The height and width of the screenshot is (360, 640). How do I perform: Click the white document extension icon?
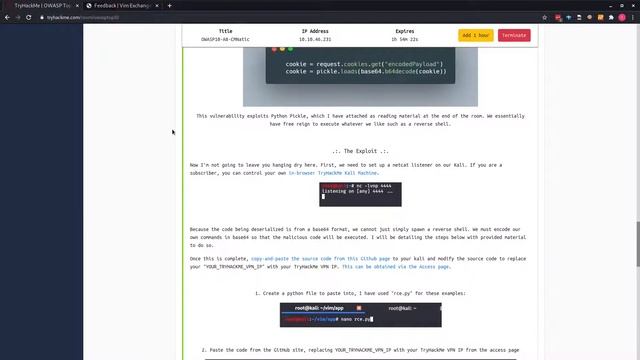579,18
